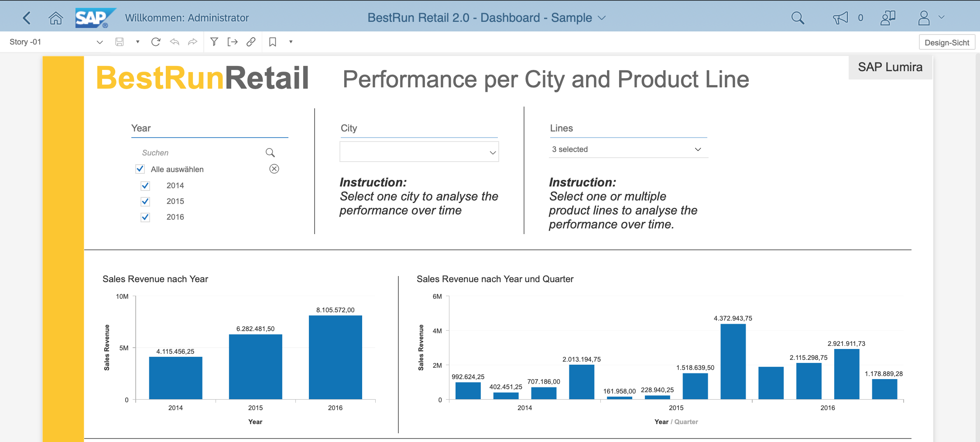
Task: Uncheck the 2016 checkbox
Action: (x=145, y=217)
